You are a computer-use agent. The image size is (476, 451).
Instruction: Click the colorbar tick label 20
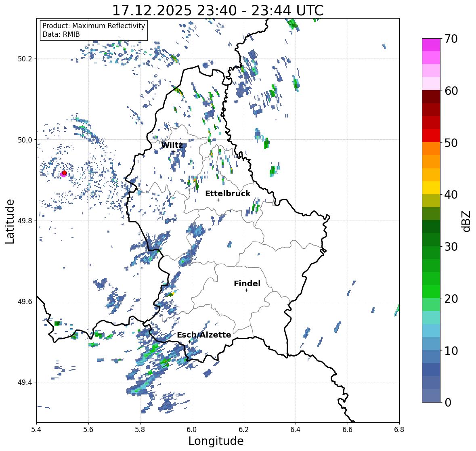[x=451, y=299]
